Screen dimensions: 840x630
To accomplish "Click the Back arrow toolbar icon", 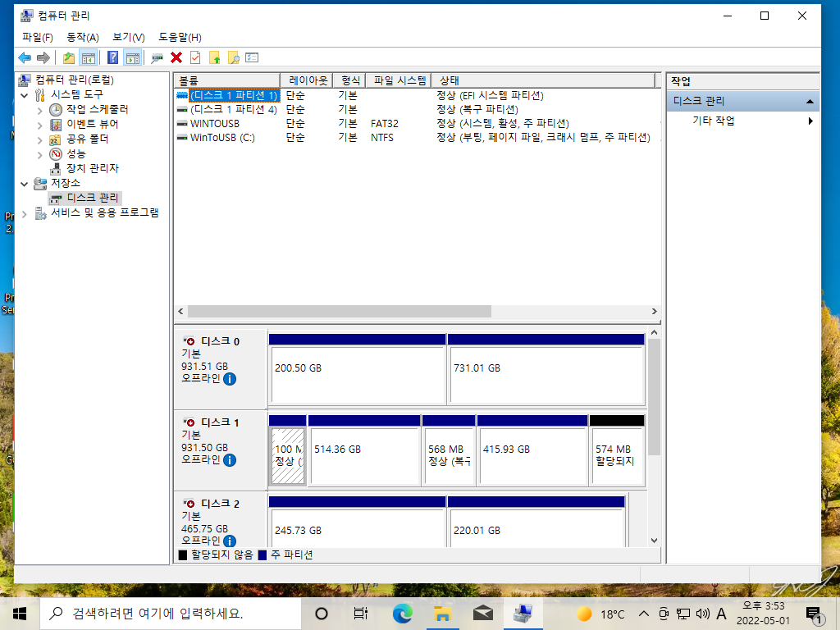I will click(x=25, y=58).
